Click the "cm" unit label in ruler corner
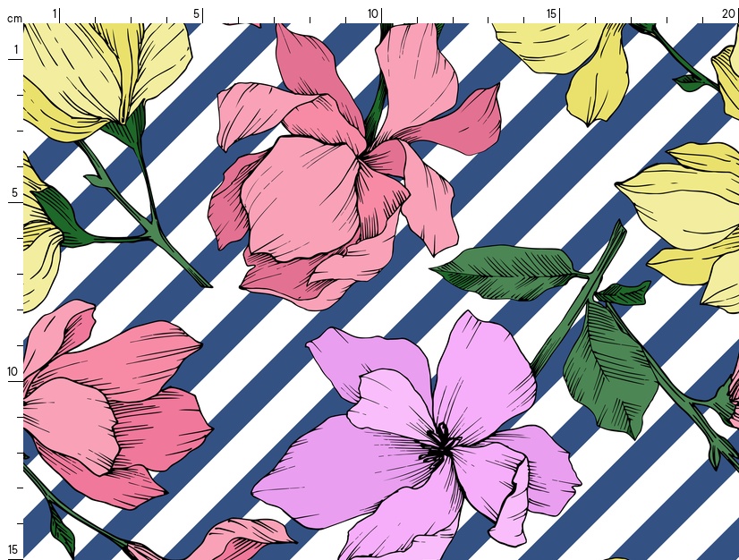The height and width of the screenshot is (560, 739). 13,18
